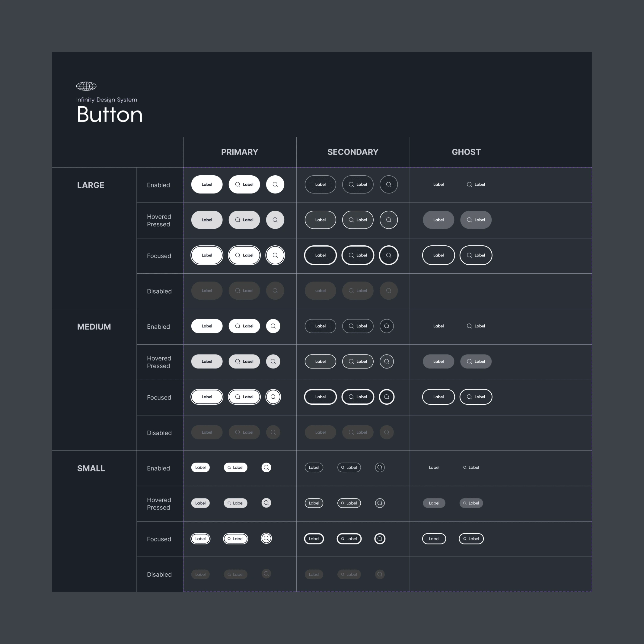The width and height of the screenshot is (644, 644).
Task: Click the search icon on Large Primary button
Action: pyautogui.click(x=276, y=184)
